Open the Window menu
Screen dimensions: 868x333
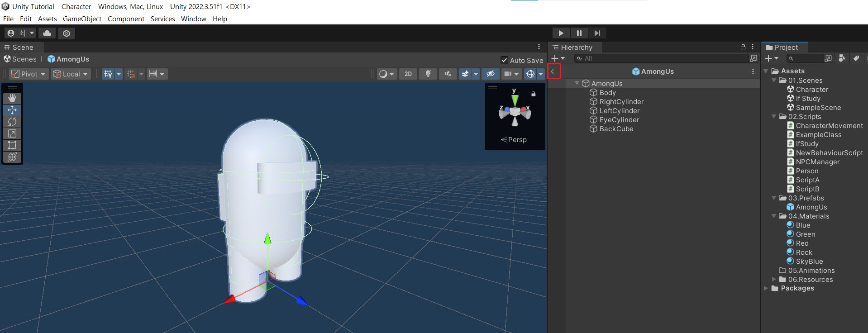(194, 19)
